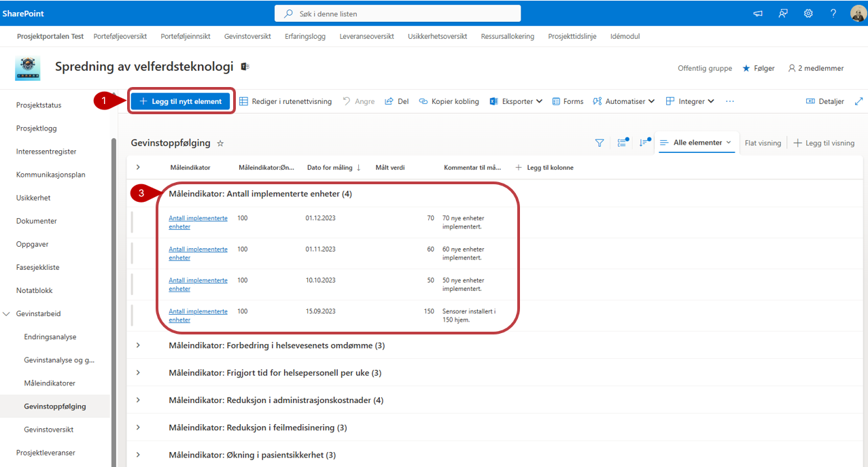Click the megaphone notifications icon in header
The width and height of the screenshot is (868, 467).
coord(758,13)
